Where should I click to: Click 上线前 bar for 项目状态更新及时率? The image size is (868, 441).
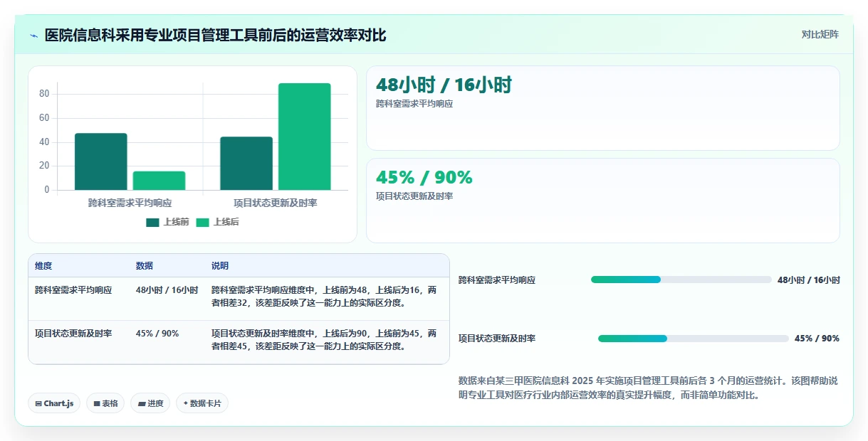click(246, 163)
